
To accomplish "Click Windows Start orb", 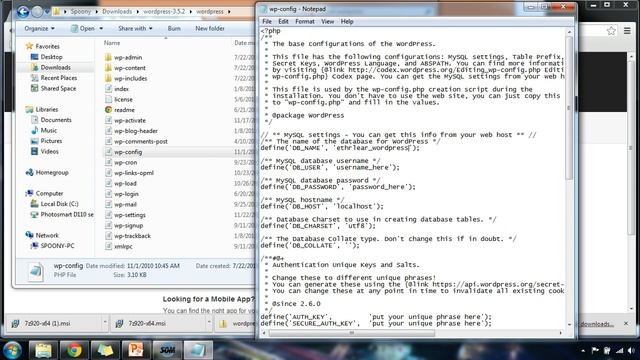I will coord(12,350).
